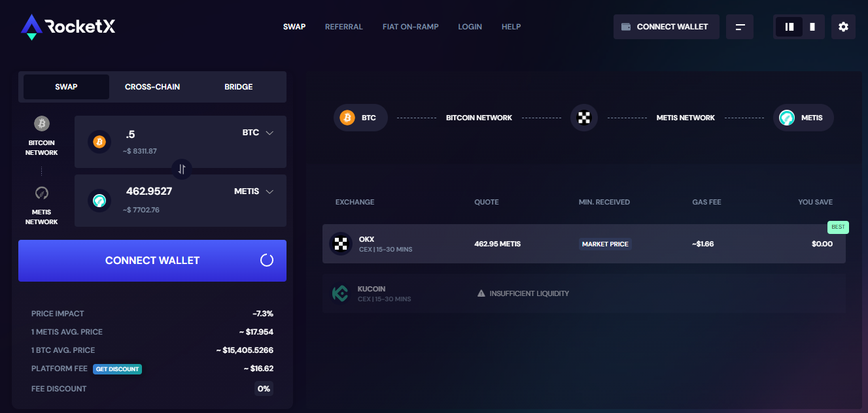This screenshot has height=413, width=868.
Task: Click the ~ $16.62 platform fee value
Action: click(258, 369)
